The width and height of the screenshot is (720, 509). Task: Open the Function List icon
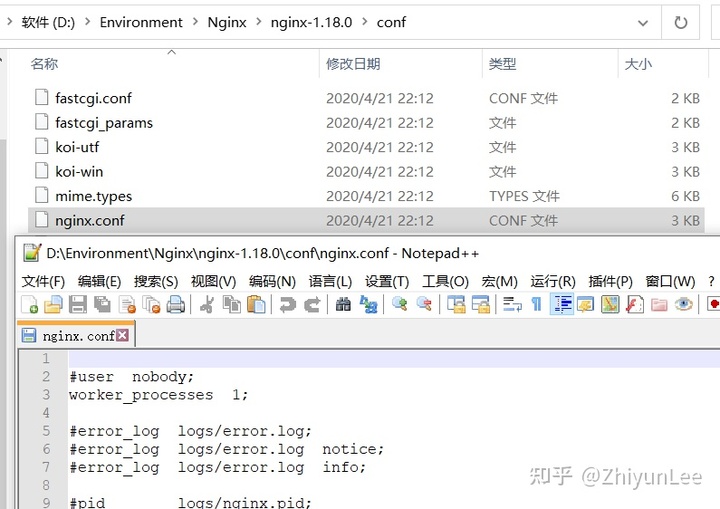pos(634,305)
